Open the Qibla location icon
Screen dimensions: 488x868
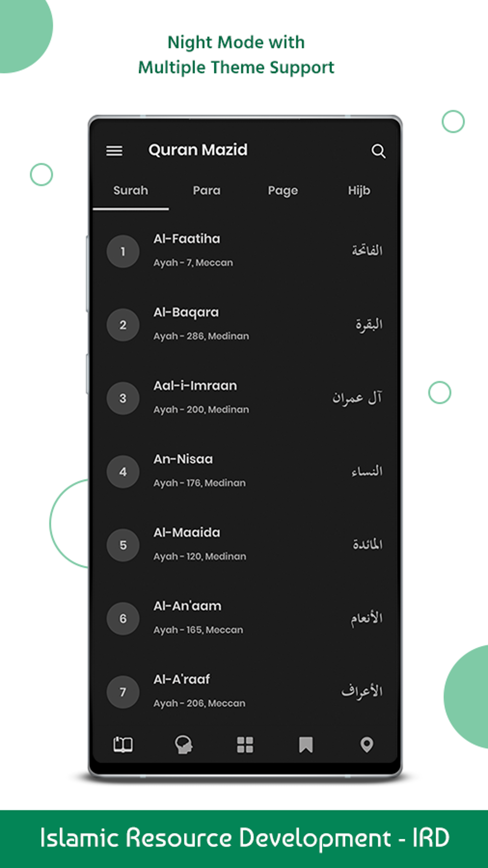(x=366, y=745)
